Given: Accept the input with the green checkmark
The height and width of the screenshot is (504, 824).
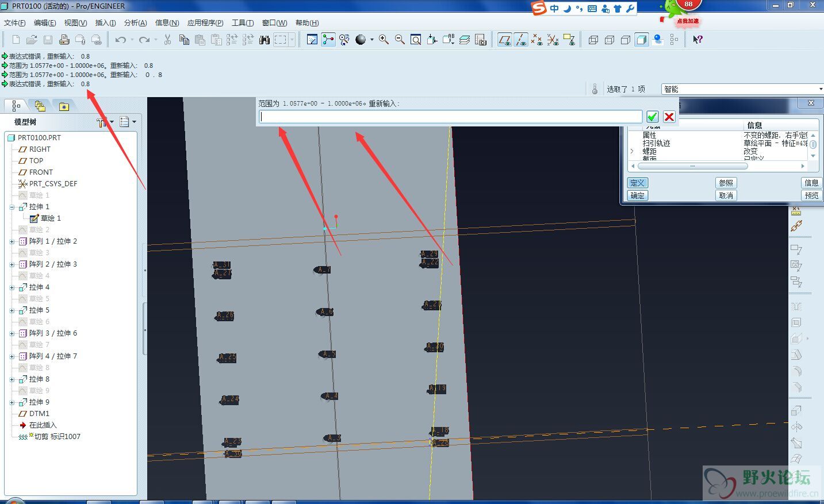Looking at the screenshot, I should click(x=652, y=117).
